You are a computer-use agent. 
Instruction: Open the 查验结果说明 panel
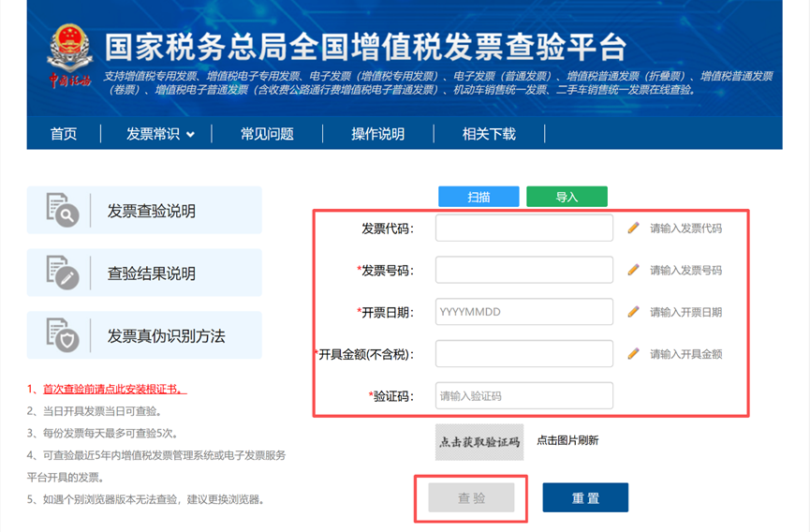(144, 273)
